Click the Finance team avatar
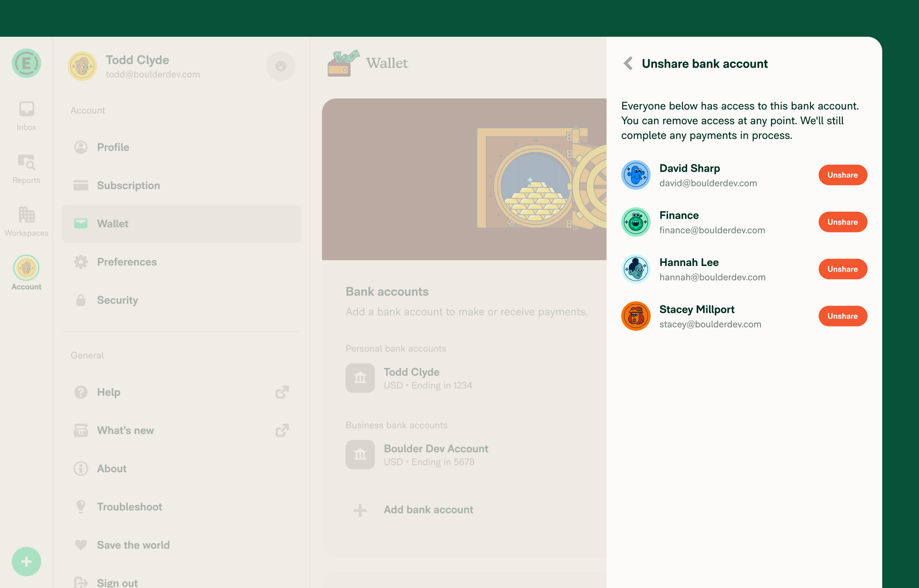 pos(636,222)
